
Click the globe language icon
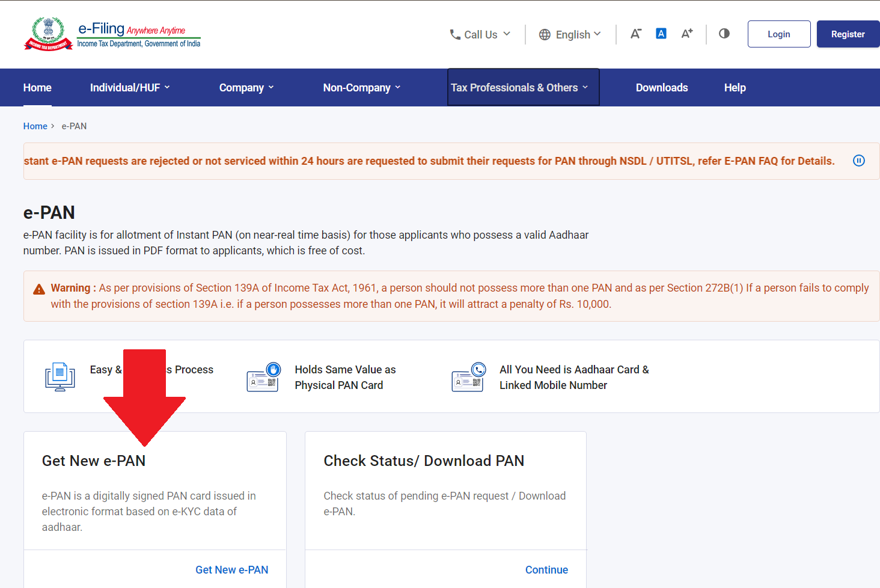click(545, 35)
